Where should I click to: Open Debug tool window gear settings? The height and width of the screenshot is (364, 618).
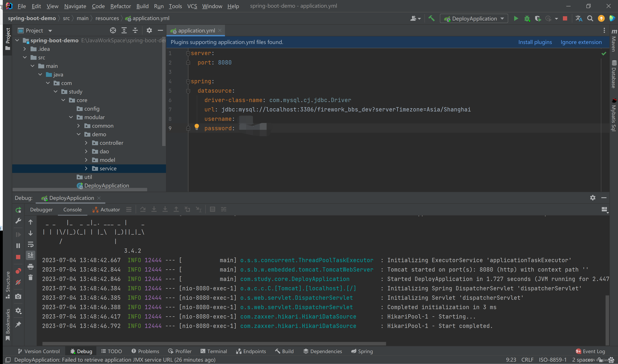tap(593, 198)
